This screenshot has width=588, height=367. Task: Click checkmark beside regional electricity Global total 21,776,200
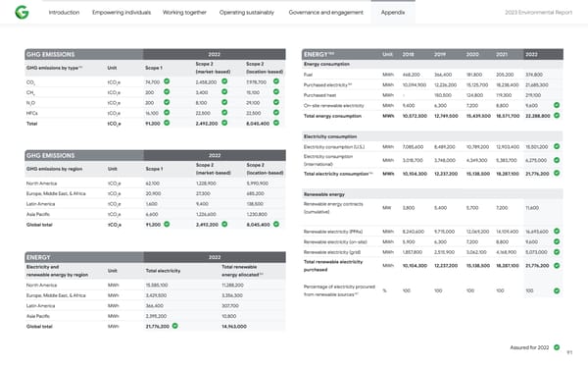(174, 326)
